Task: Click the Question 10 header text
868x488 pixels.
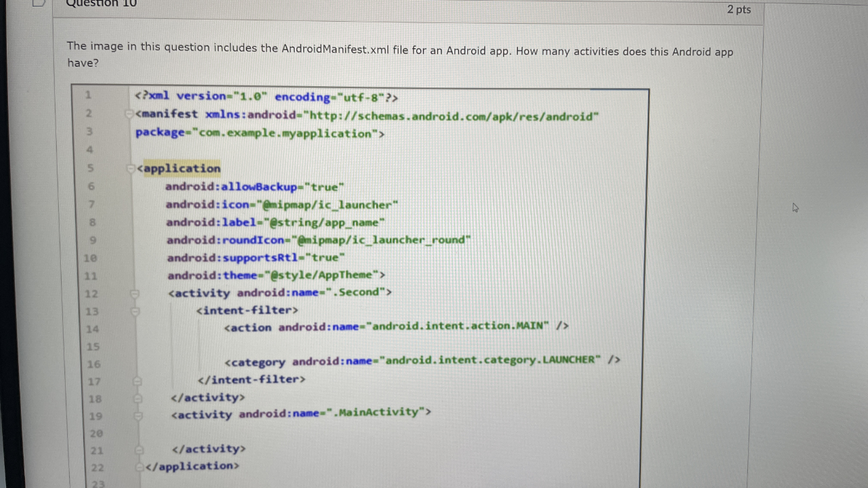Action: (x=101, y=4)
